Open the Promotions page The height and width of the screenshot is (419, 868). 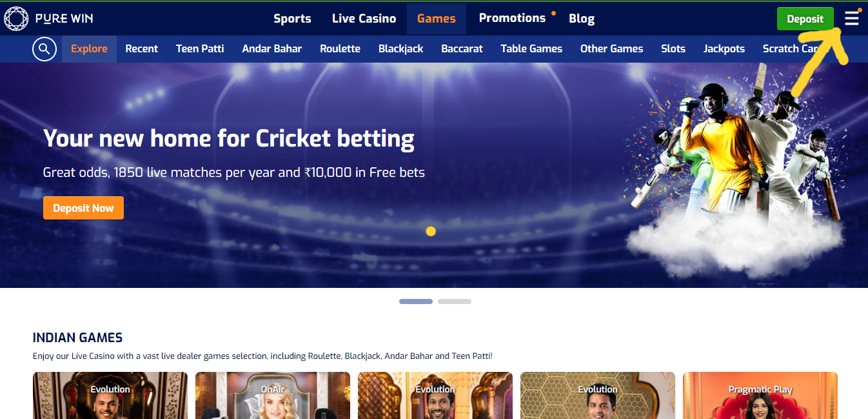512,18
